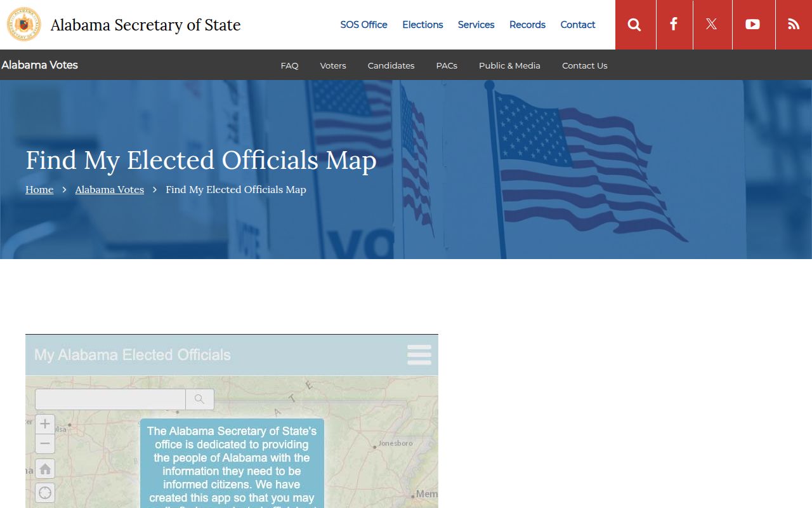Screen dimensions: 812x508
Task: Open the X (Twitter) social icon
Action: [x=712, y=25]
